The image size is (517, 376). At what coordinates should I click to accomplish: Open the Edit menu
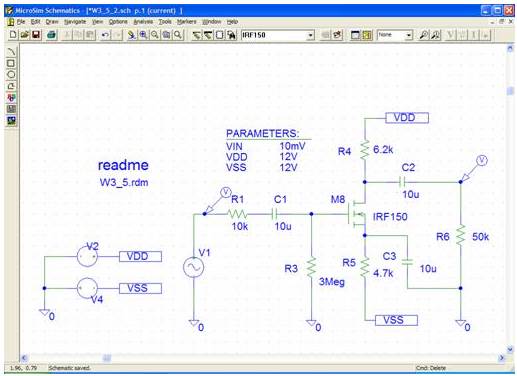35,22
